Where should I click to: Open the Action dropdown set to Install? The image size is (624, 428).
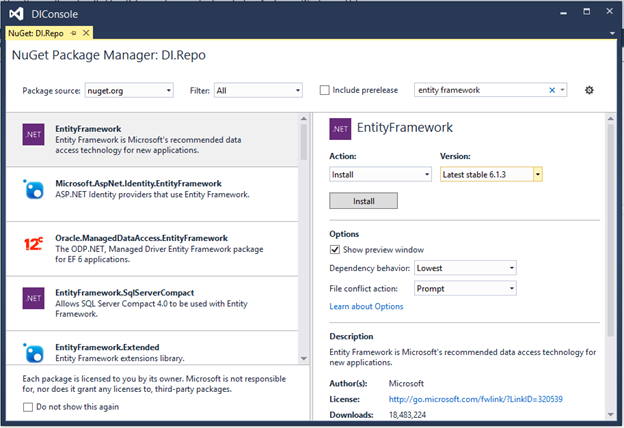point(380,174)
